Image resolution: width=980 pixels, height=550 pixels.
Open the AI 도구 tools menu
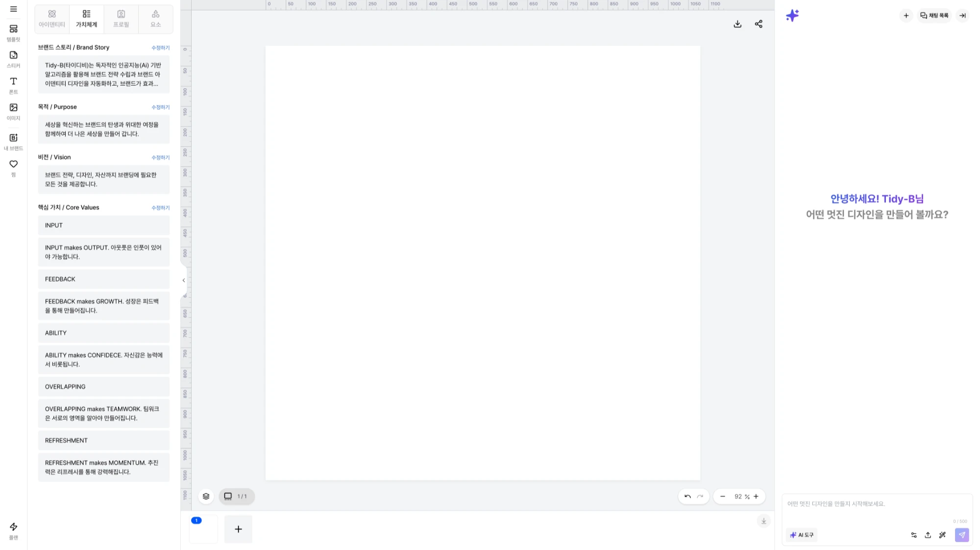[802, 535]
